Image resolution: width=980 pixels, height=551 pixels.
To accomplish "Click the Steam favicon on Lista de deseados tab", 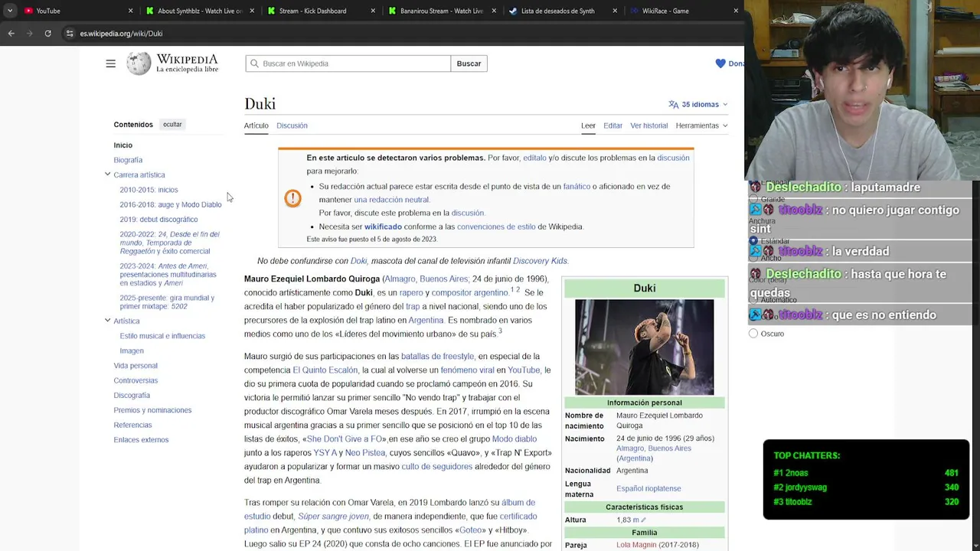I will [513, 11].
